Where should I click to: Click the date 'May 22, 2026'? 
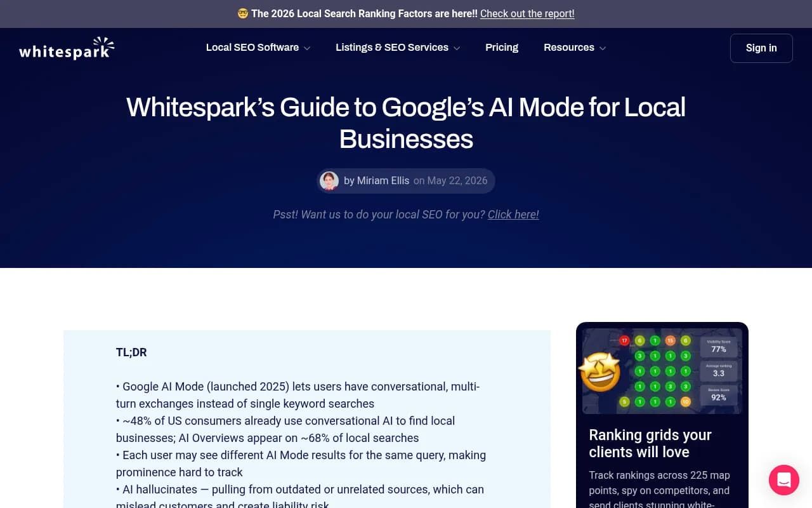tap(457, 181)
